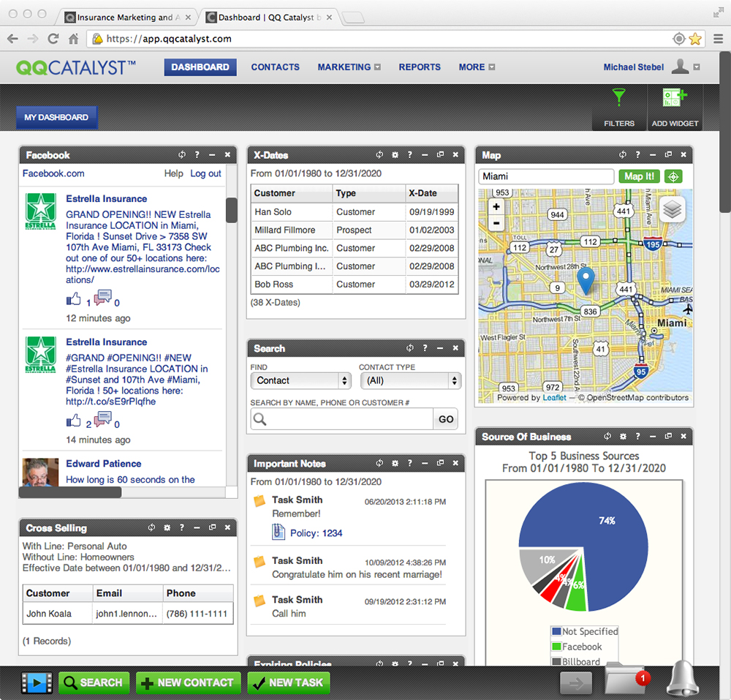Click the user profile silhouette icon

tap(680, 67)
